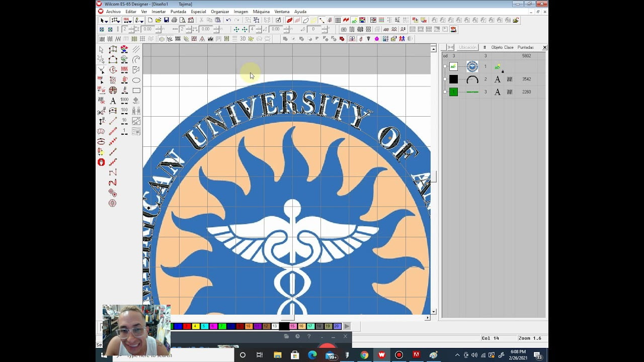Click the stitch count 2260

[x=527, y=92]
